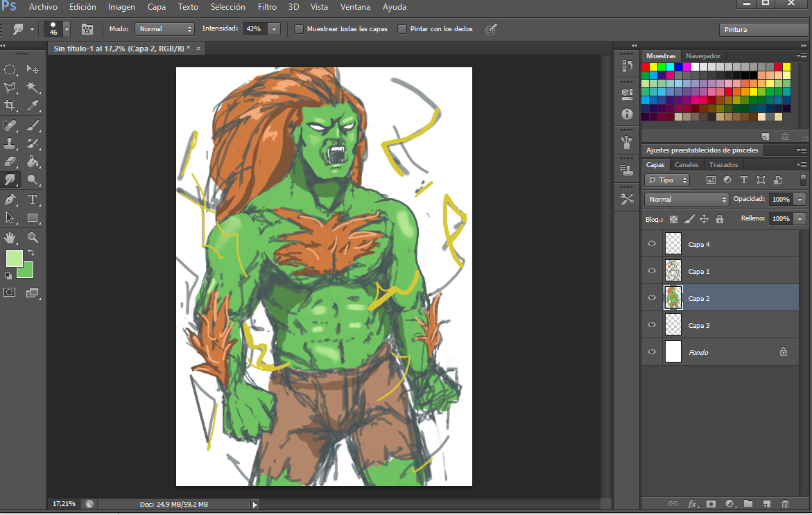
Task: Open the Intensidad slider dropdown arrow
Action: coord(275,29)
